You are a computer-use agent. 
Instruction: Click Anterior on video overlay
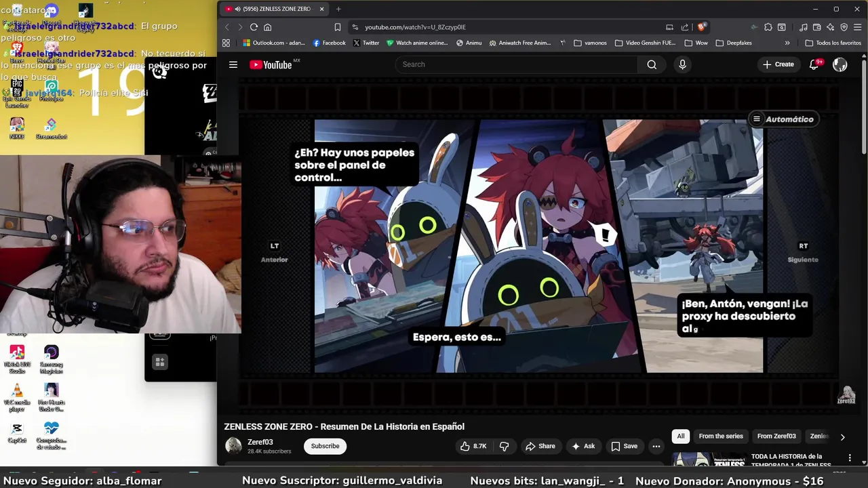[x=275, y=253]
